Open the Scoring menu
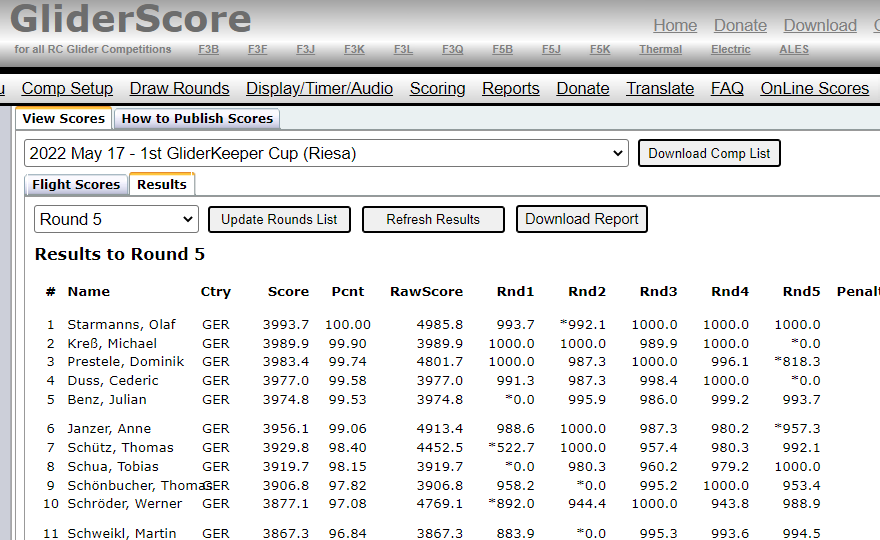 click(x=437, y=88)
